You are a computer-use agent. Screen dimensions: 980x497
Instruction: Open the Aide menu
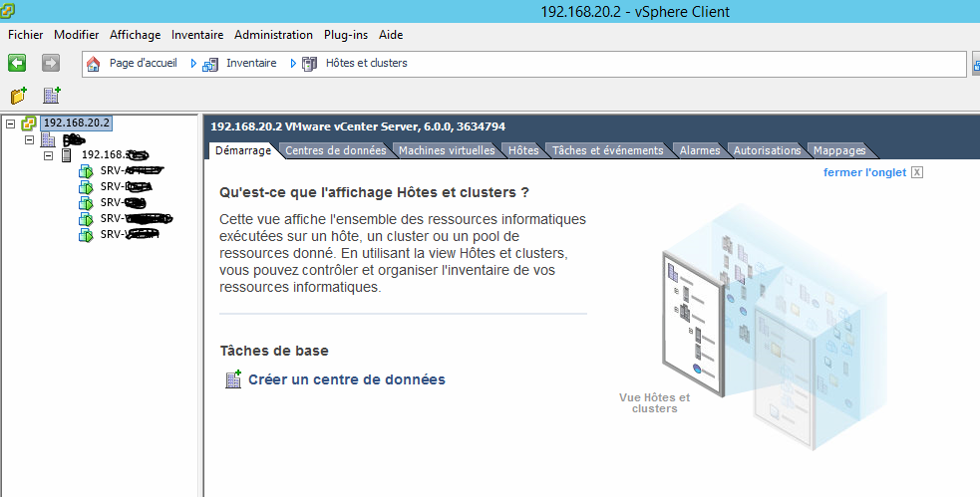(x=391, y=35)
